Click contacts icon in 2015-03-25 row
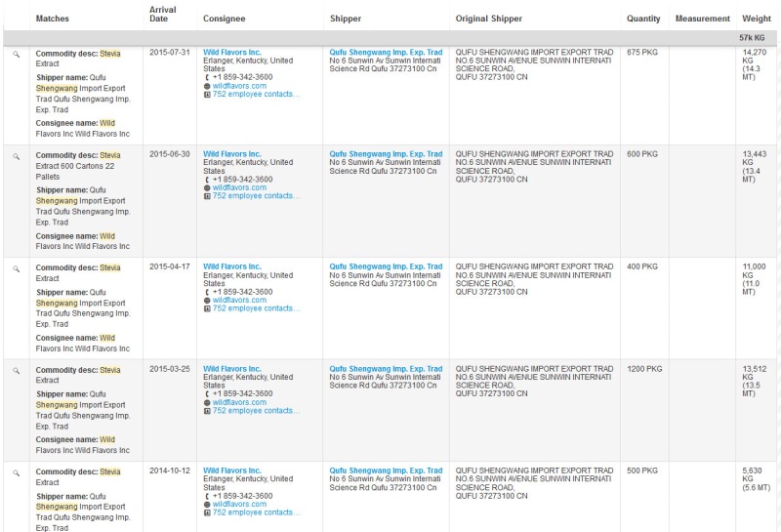This screenshot has height=532, width=781. pos(207,411)
